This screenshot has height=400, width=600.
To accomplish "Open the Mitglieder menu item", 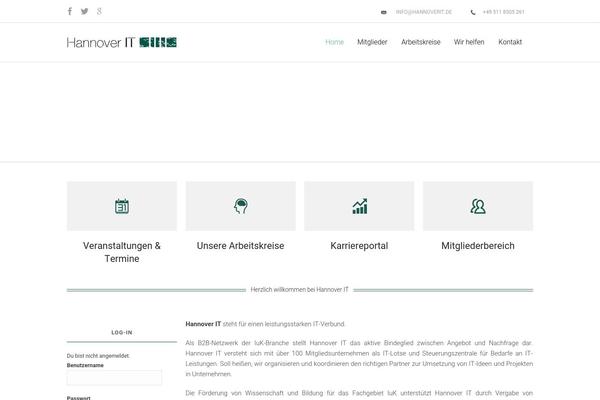I will [x=372, y=42].
